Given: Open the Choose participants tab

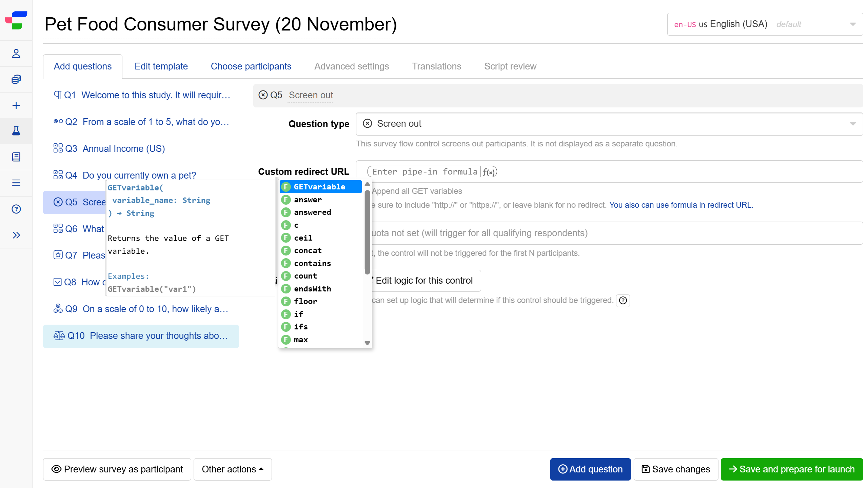Looking at the screenshot, I should tap(251, 66).
